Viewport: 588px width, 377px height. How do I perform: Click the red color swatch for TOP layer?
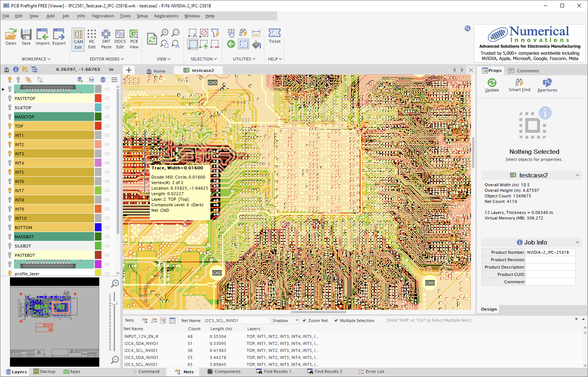click(98, 126)
